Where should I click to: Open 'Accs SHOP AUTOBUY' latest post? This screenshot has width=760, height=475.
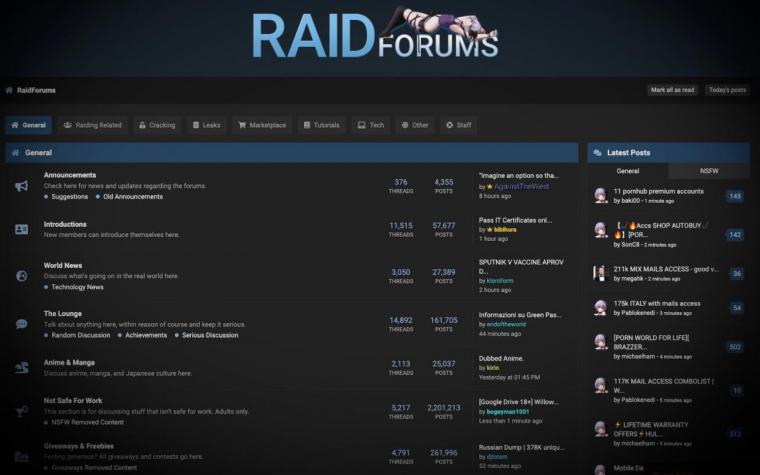tap(662, 230)
